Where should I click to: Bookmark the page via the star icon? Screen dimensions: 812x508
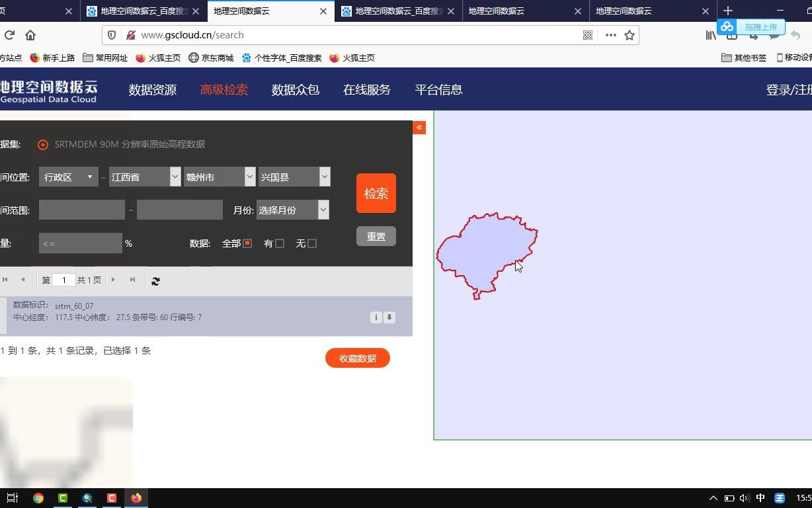point(629,35)
